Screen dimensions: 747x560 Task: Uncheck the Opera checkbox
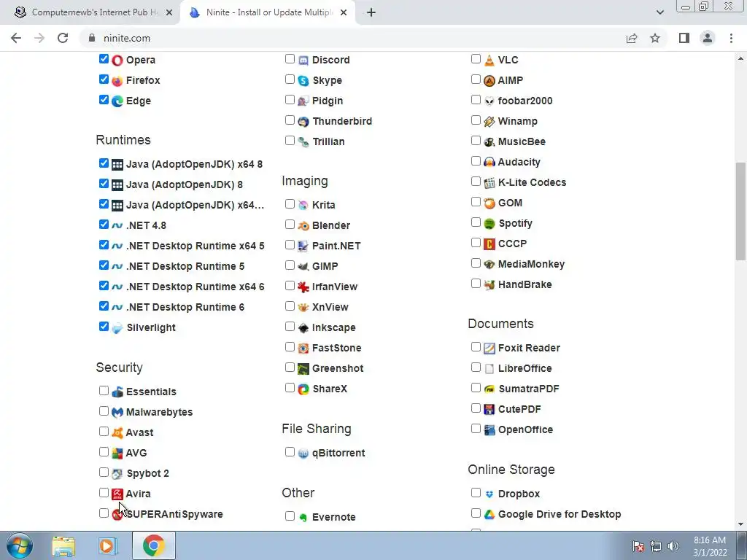click(104, 59)
